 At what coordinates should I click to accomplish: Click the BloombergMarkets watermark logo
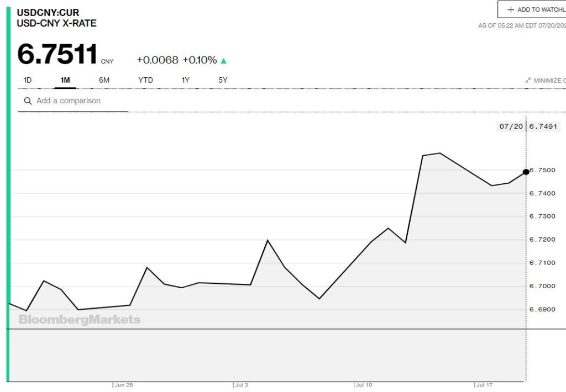(x=80, y=320)
